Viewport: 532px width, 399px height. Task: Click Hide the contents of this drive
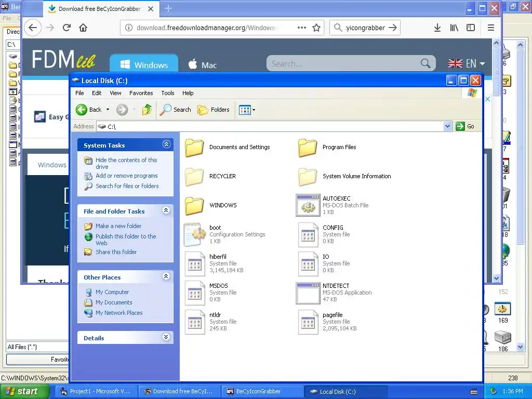tap(126, 163)
